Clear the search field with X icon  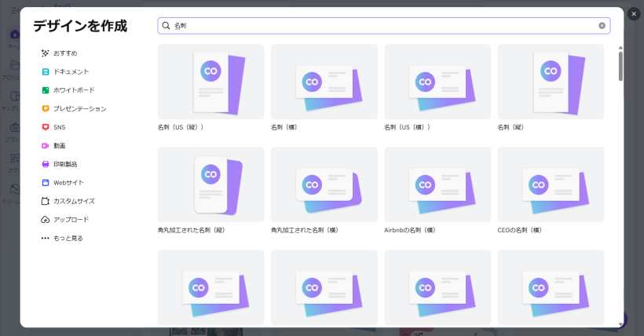[602, 26]
